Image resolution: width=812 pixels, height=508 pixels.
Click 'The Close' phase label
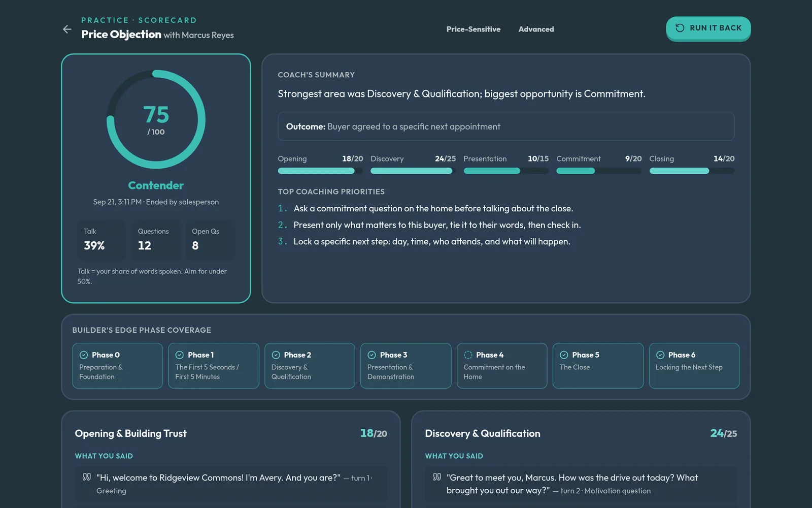574,367
